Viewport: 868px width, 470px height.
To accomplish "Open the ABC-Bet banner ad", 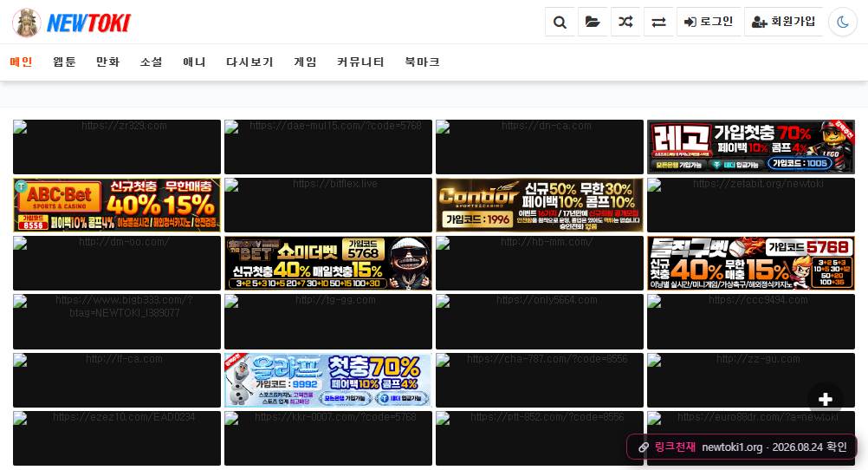I will pos(117,205).
